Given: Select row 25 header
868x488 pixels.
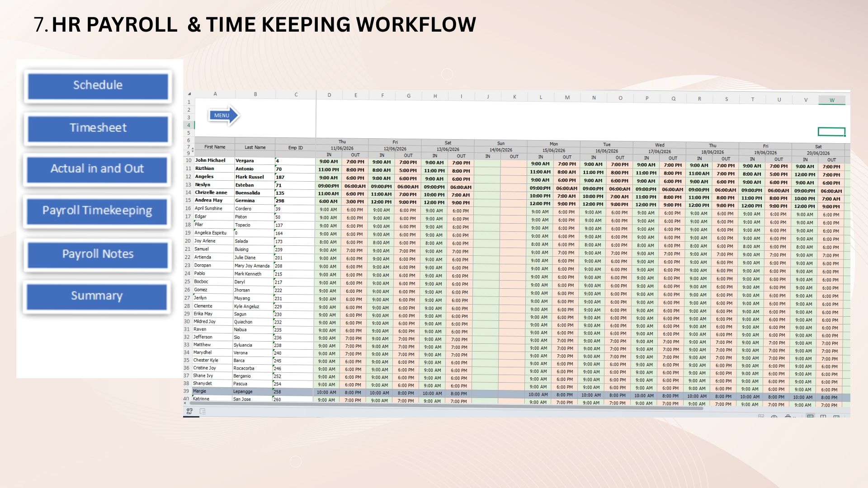Looking at the screenshot, I should click(x=187, y=282).
